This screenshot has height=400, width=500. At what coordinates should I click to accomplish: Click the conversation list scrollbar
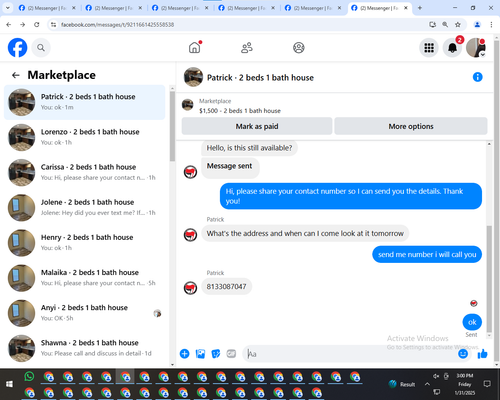(x=172, y=126)
